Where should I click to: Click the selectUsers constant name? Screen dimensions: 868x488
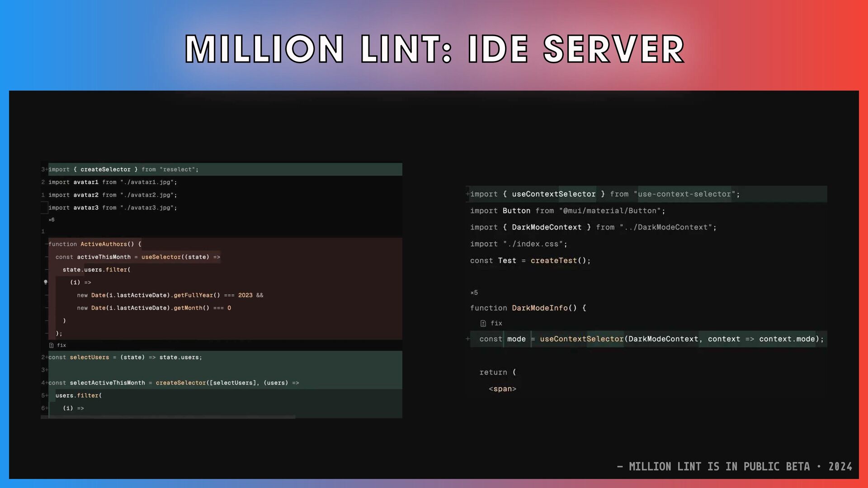90,357
